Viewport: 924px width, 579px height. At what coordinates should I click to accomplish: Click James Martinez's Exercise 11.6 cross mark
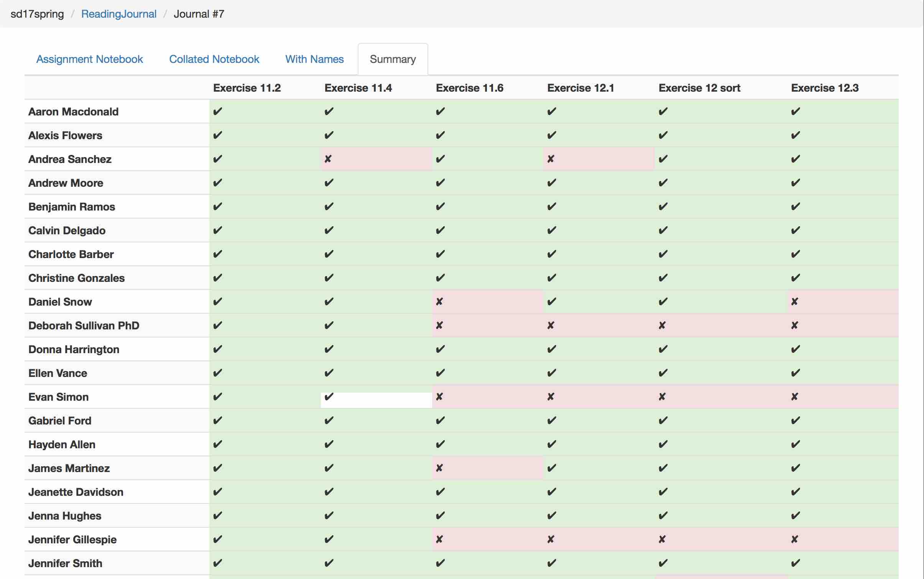point(439,468)
